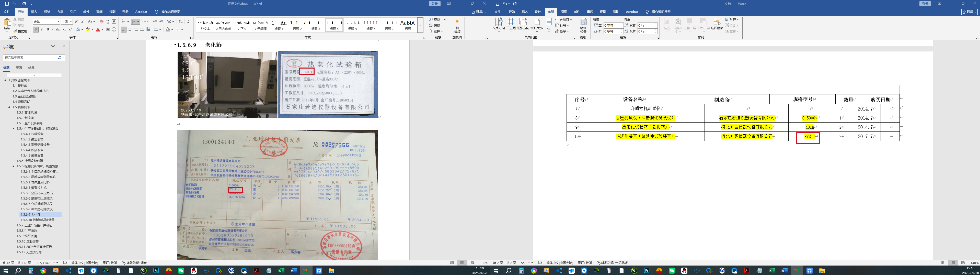This screenshot has height=275, width=980.
Task: Toggle distributed alignment (分散对齐)
Action: pyautogui.click(x=148, y=29)
